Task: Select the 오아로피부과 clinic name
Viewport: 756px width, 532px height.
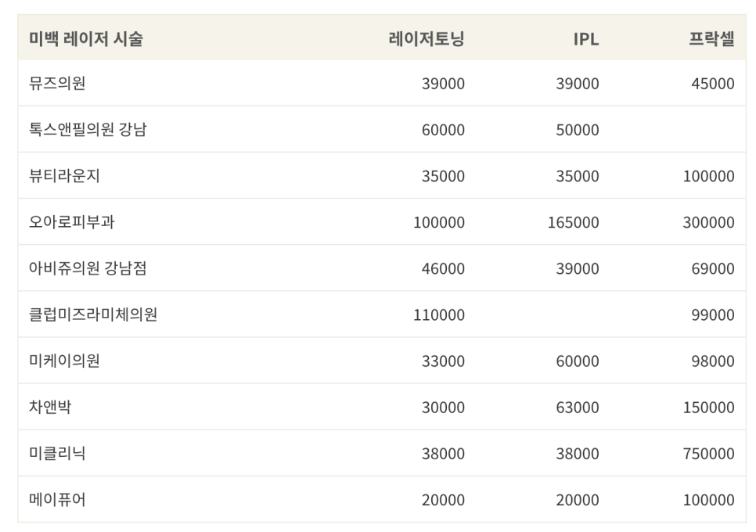Action: click(71, 222)
